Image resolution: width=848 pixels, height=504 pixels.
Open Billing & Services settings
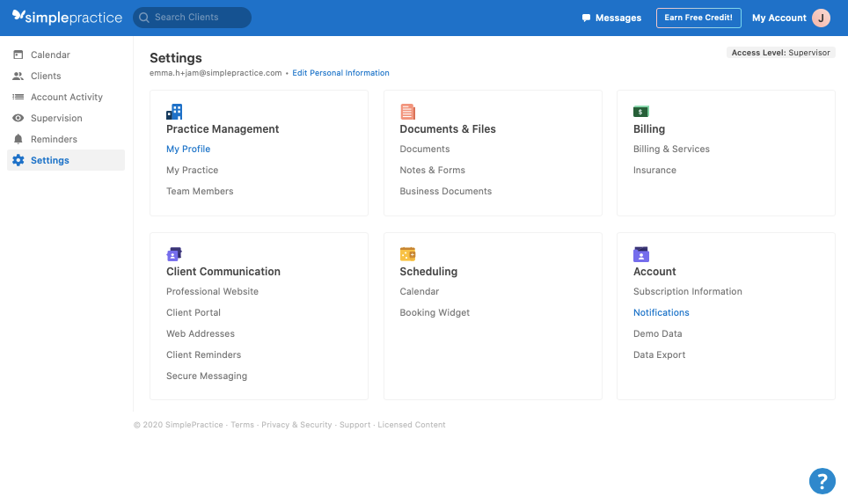pos(671,149)
